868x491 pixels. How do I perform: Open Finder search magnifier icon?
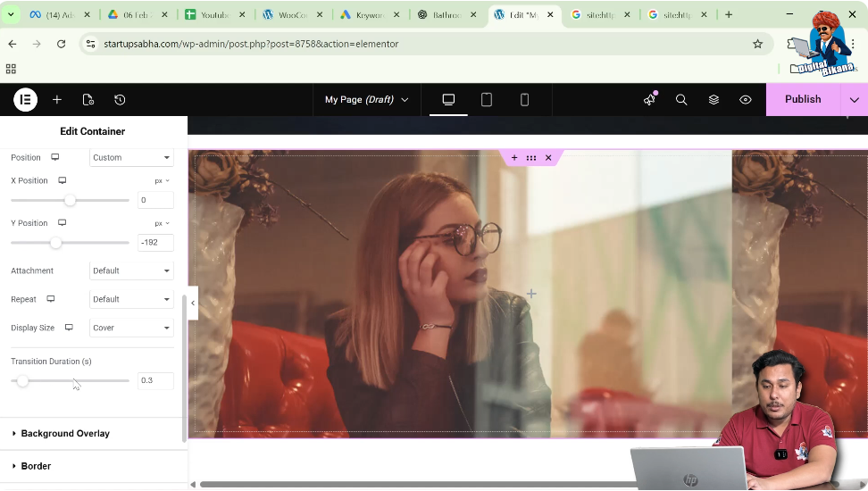pyautogui.click(x=681, y=100)
